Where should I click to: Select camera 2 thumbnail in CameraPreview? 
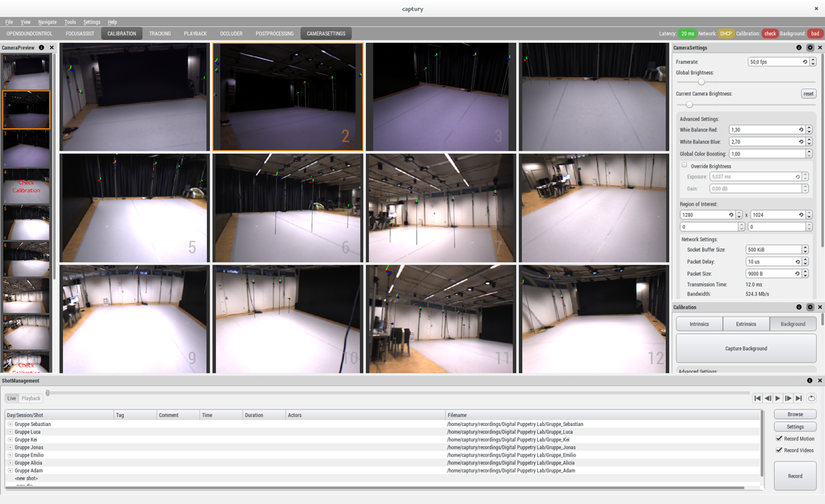pos(26,110)
